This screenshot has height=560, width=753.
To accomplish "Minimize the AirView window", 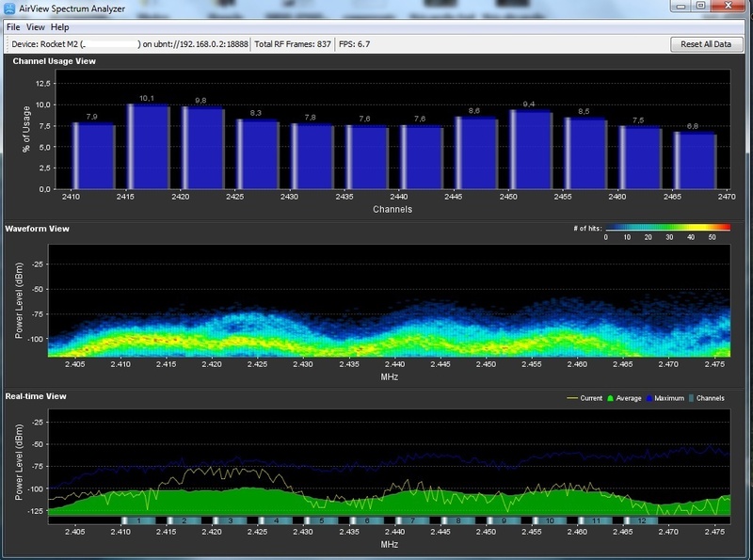I will coord(681,7).
